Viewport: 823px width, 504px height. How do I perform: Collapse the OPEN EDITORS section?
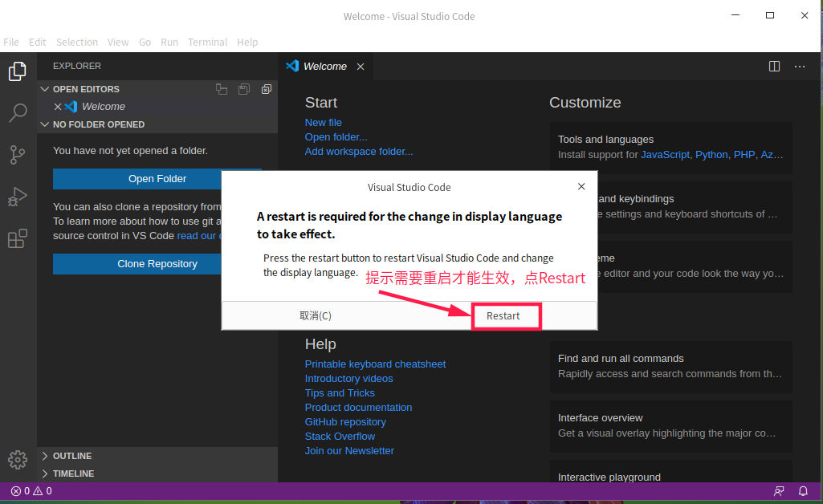45,88
